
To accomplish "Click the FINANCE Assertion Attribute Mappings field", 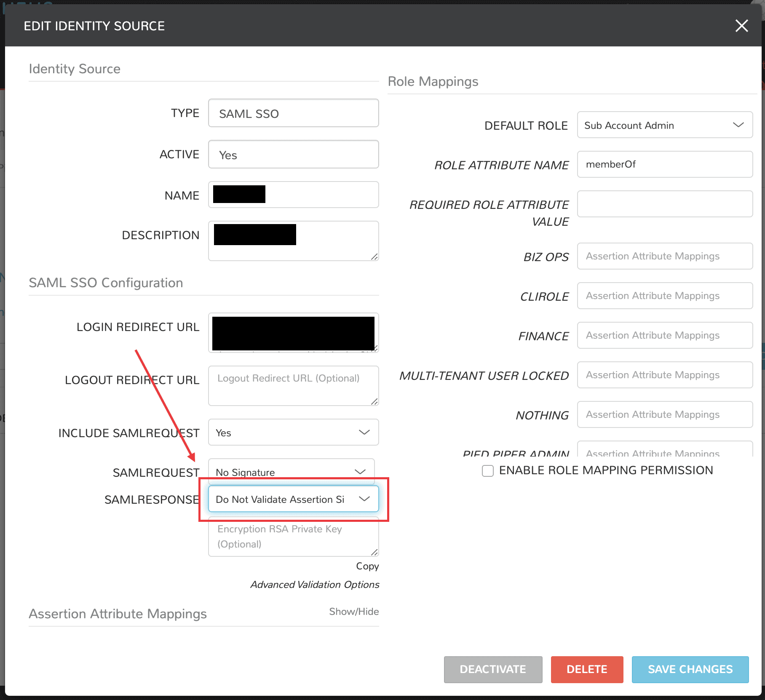I will (x=665, y=335).
